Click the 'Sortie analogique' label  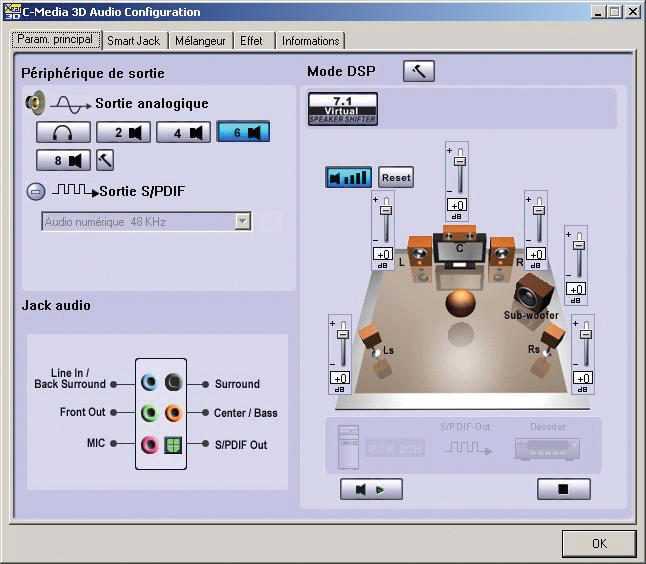point(152,103)
